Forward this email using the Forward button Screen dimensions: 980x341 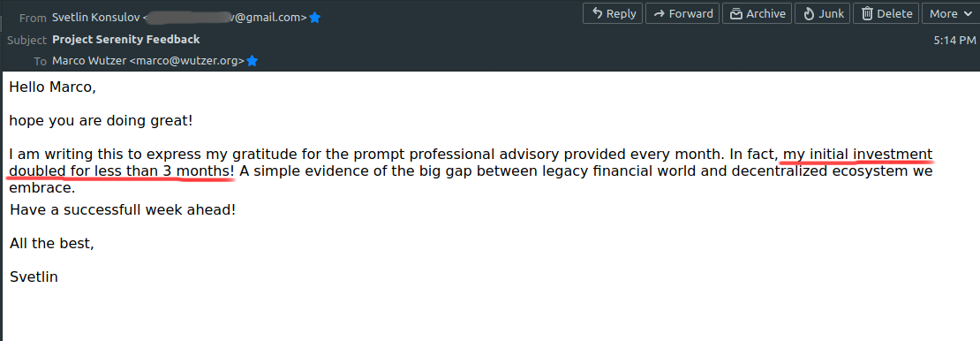[x=682, y=13]
